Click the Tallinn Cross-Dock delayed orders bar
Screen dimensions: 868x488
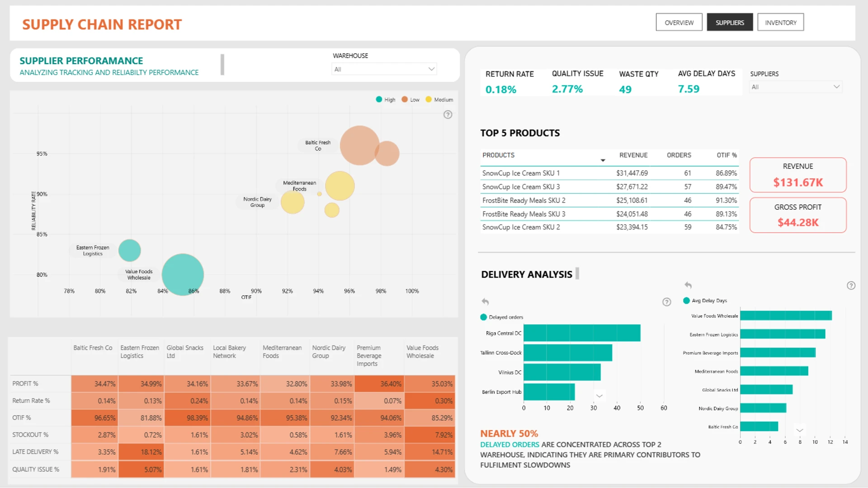click(x=568, y=353)
